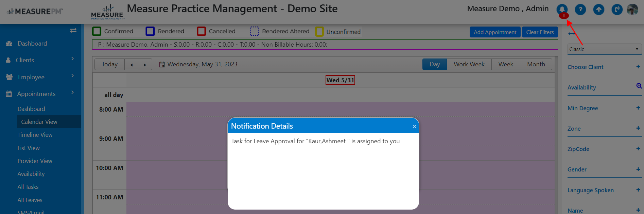Click the Today button

point(109,64)
